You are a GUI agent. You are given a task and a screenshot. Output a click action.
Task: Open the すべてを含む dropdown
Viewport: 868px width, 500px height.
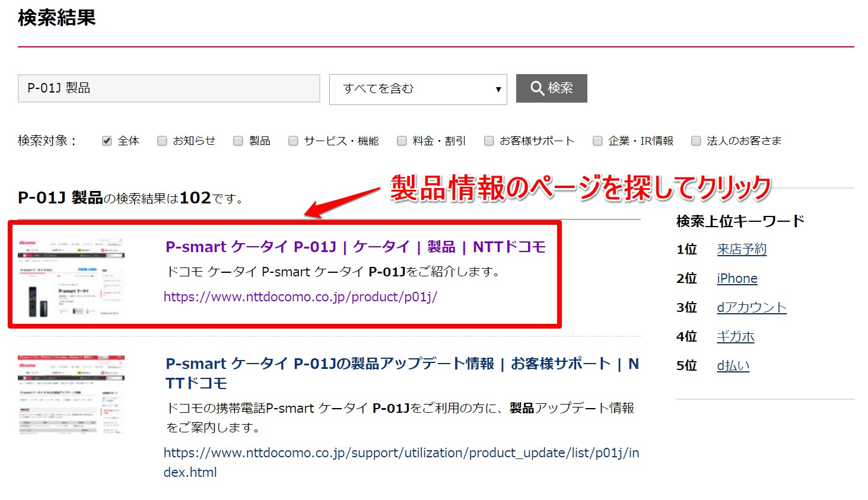(418, 89)
